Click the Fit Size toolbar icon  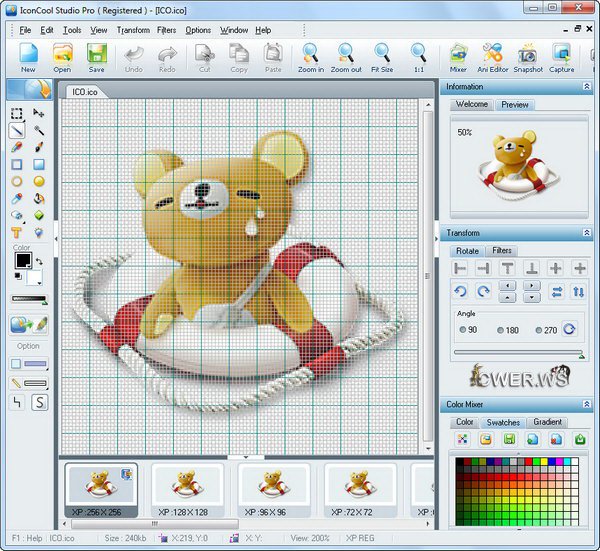click(x=383, y=57)
